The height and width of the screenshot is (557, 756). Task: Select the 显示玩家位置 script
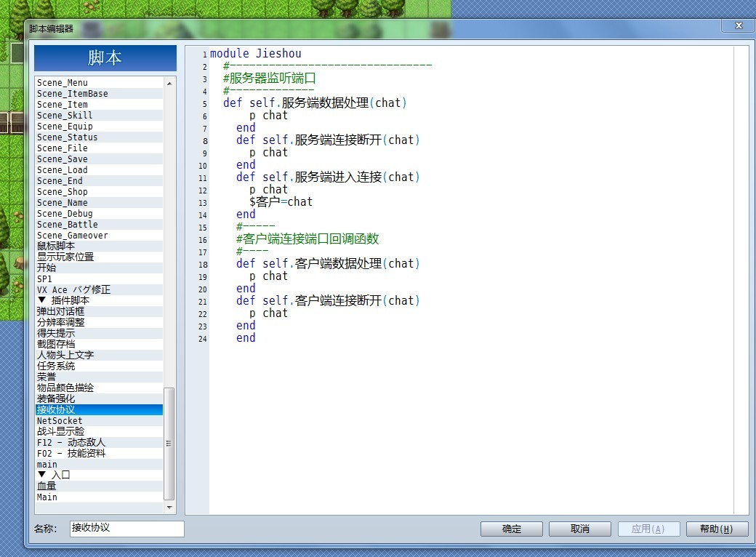click(100, 257)
